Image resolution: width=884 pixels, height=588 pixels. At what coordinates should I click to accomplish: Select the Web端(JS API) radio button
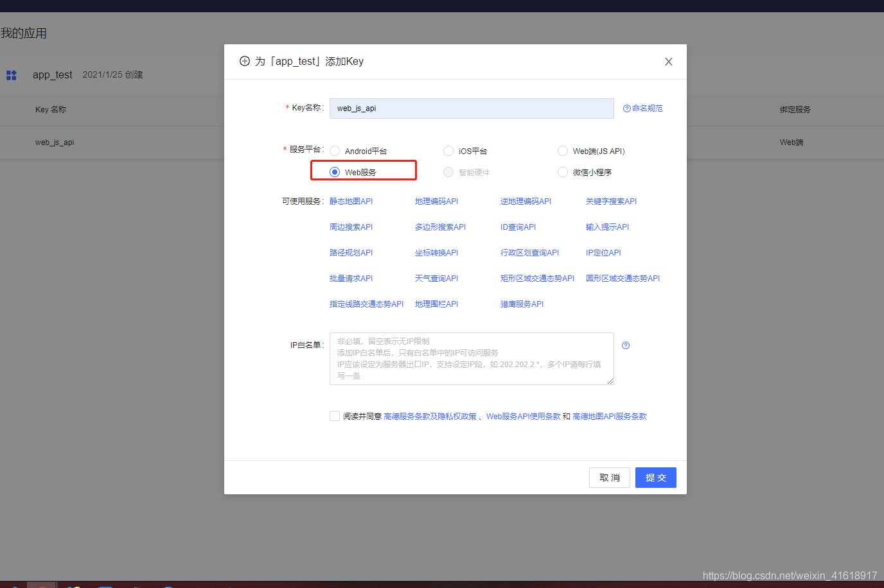(x=563, y=151)
